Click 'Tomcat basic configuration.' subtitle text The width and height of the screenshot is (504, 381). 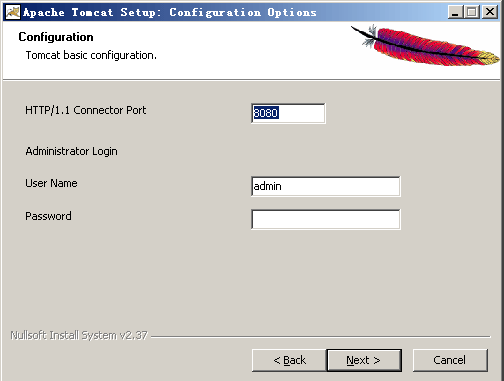point(91,55)
